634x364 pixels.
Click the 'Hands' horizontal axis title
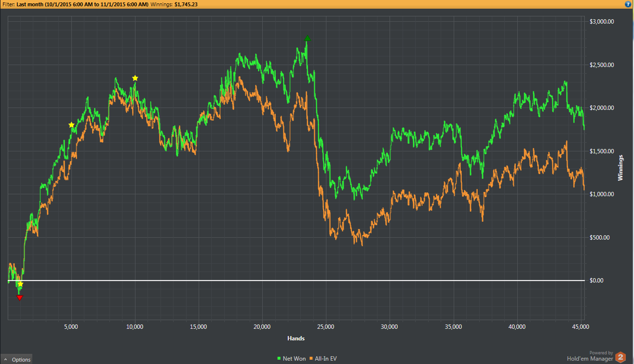coord(296,338)
